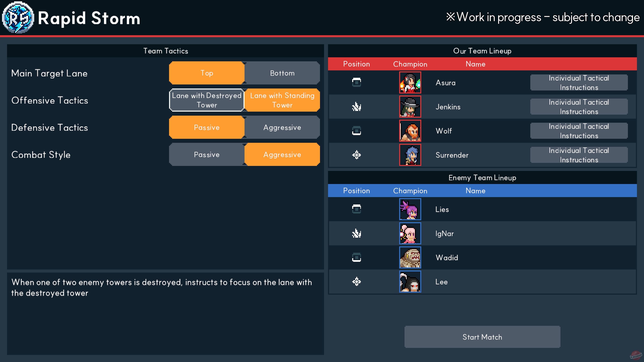Set Defensive Tactics to Aggressive
The width and height of the screenshot is (644, 362).
(x=282, y=127)
